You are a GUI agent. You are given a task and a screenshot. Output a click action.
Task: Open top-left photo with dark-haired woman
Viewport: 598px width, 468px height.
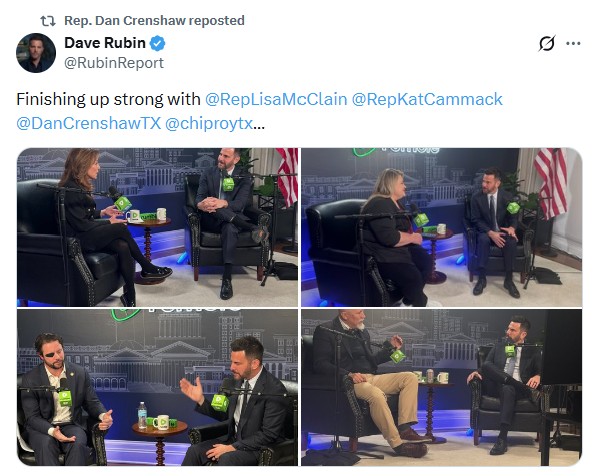click(x=157, y=227)
